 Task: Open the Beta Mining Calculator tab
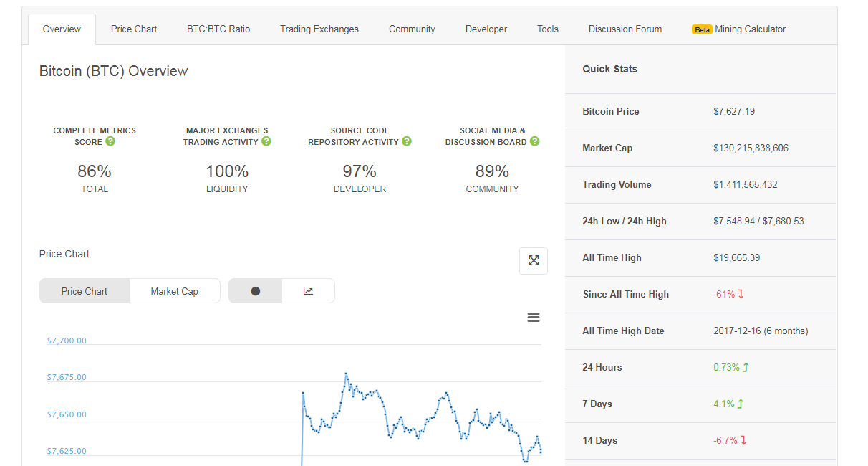click(x=739, y=29)
